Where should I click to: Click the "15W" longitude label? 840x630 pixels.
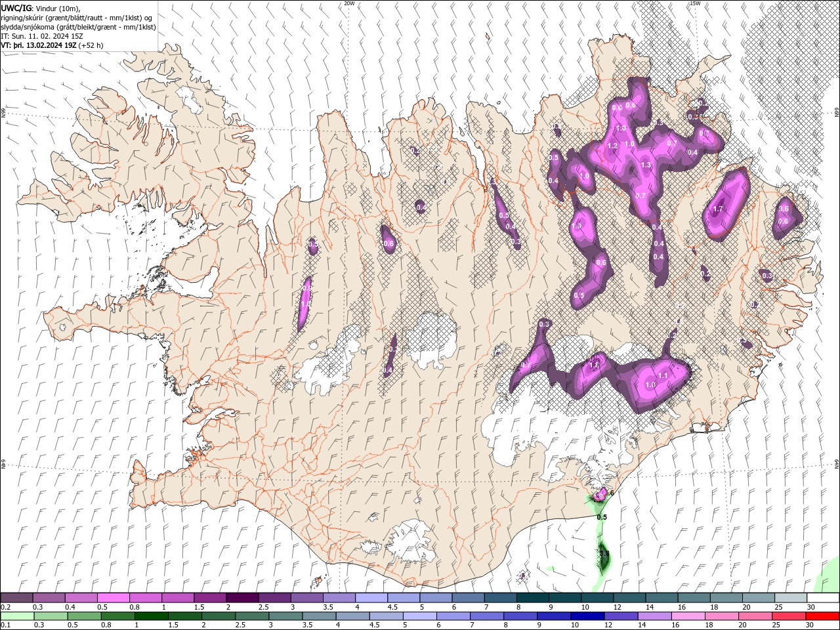coord(695,3)
